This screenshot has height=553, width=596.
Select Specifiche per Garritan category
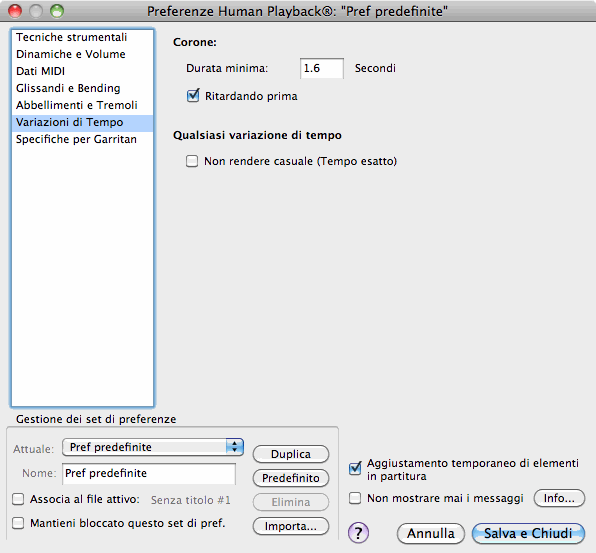pos(82,139)
